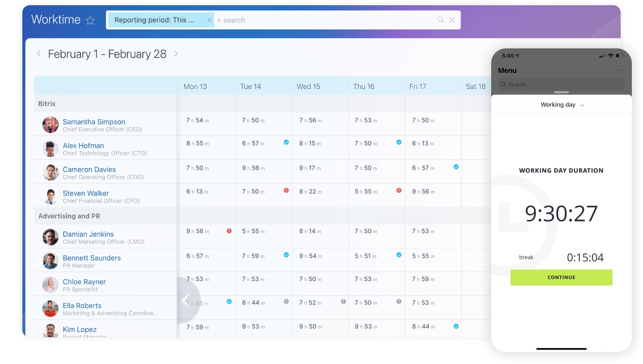Remove the Reporting period filter tag
Screen dimensions: 643x364
(209, 20)
